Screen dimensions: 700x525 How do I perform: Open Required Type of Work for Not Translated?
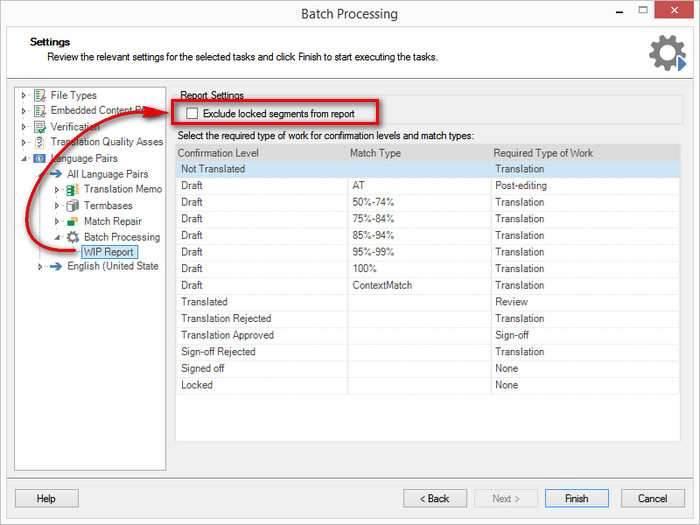(586, 169)
